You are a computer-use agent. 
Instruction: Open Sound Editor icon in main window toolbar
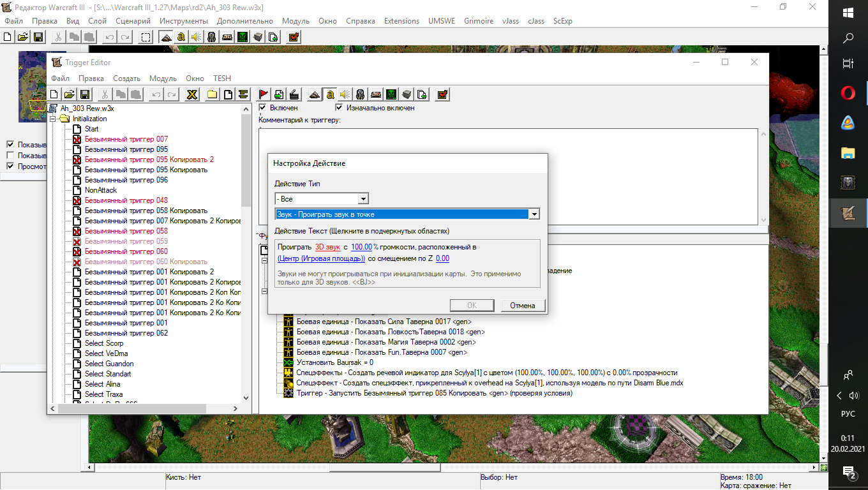(x=197, y=37)
